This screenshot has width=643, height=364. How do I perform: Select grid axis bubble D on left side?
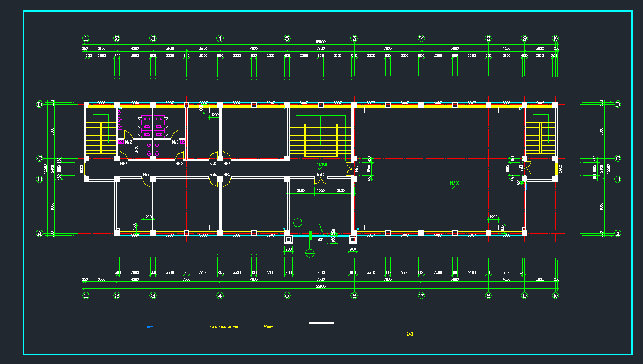pos(39,104)
